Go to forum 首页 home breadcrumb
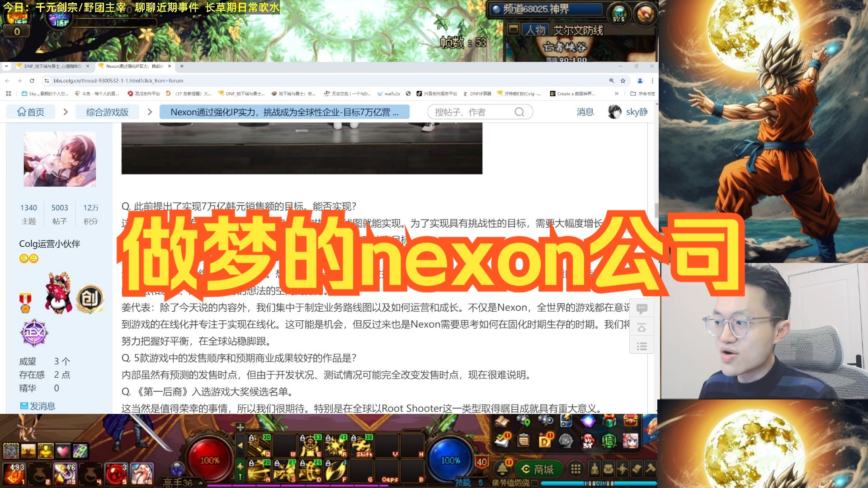Viewport: 868px width, 488px height. tap(30, 112)
